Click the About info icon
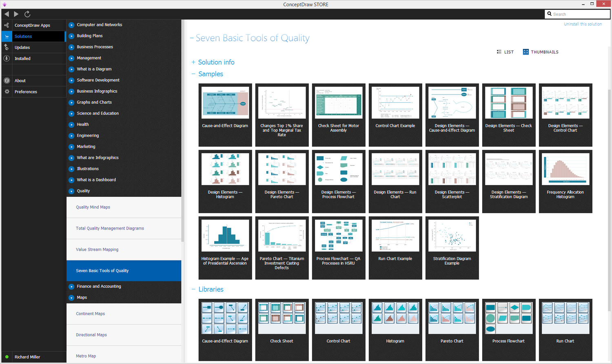Viewport: 612px width, 364px height. click(x=7, y=81)
